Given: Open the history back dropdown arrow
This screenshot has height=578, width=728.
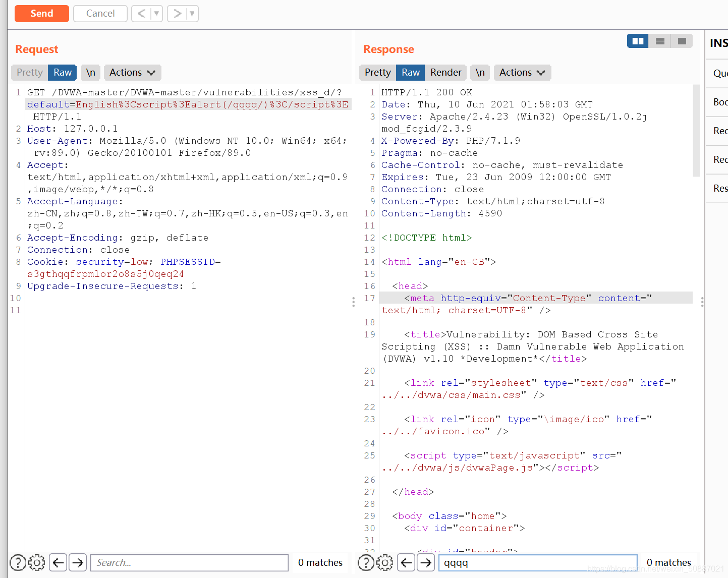Looking at the screenshot, I should pos(156,14).
